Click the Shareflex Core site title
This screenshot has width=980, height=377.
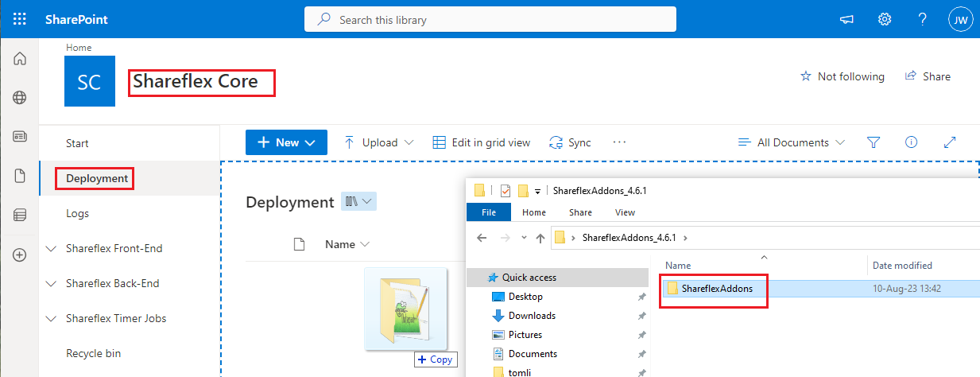196,81
